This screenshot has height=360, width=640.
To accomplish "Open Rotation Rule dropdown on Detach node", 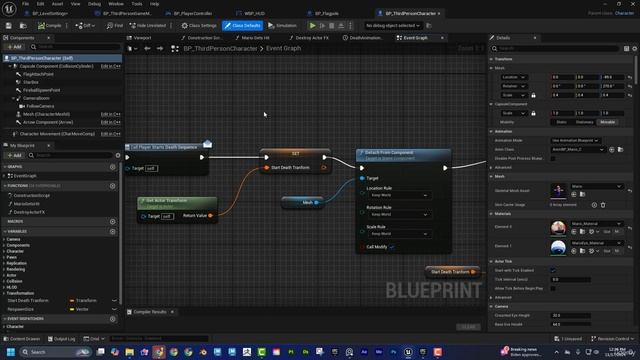I will pos(399,215).
